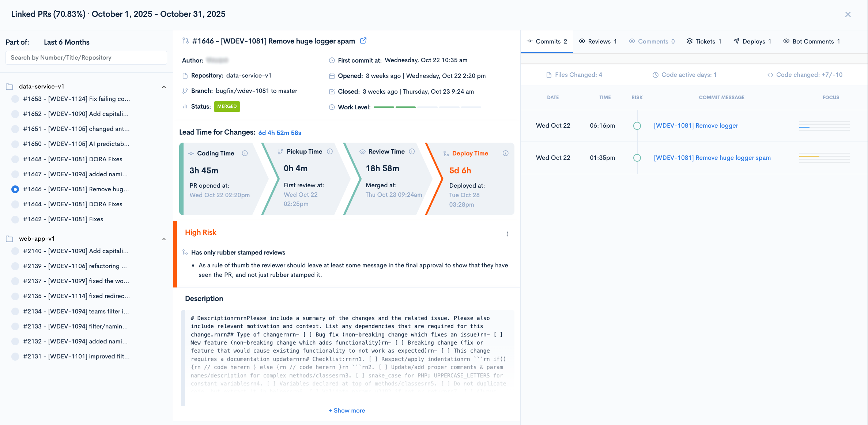Click Review Time info icon

(412, 151)
